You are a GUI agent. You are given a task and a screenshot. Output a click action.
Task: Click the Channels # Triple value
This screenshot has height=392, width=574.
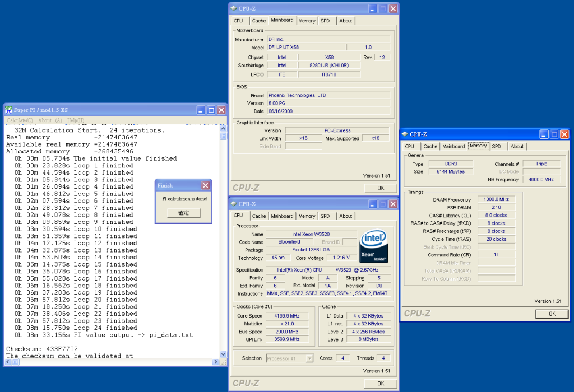click(541, 164)
